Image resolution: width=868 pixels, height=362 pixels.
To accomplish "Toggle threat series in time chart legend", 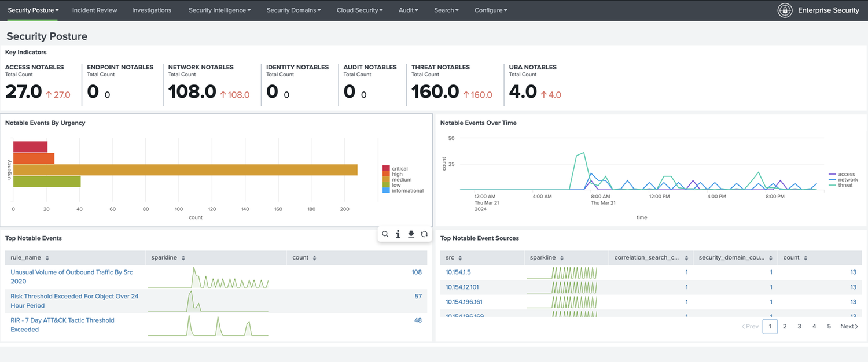I will pos(845,185).
